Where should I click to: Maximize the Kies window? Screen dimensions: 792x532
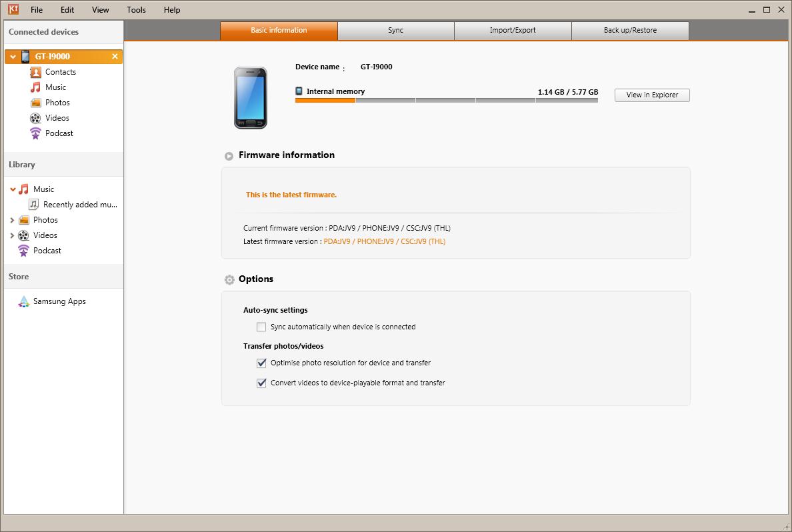(x=766, y=9)
